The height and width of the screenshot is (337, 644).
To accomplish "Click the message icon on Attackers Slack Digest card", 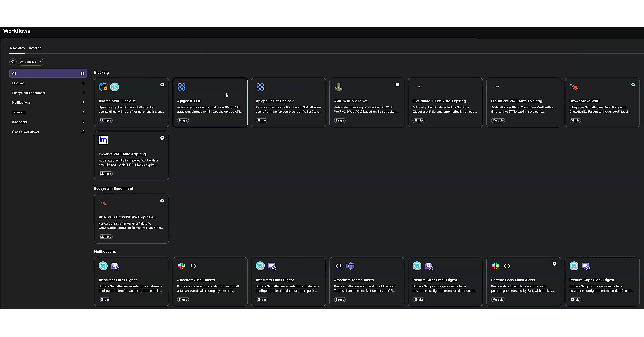I will point(272,266).
